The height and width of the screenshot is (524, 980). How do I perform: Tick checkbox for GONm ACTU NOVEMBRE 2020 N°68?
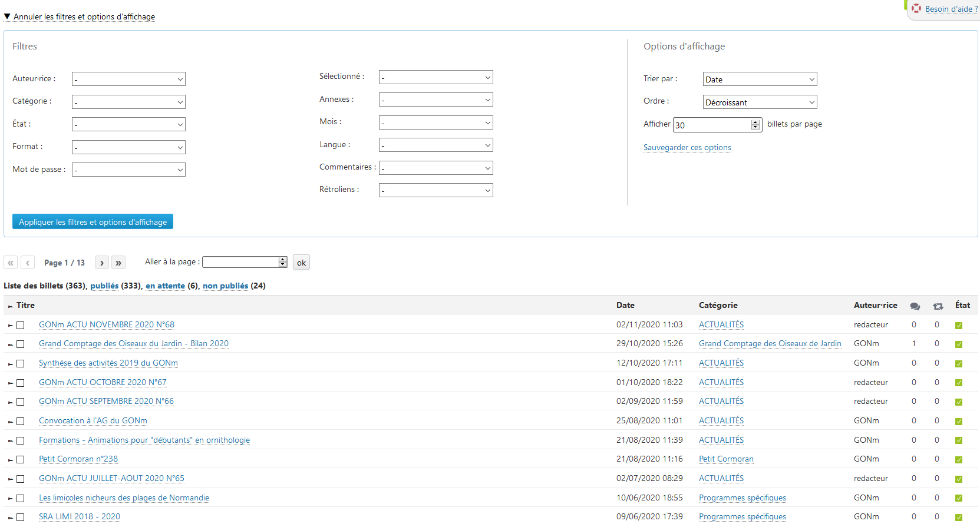coord(21,326)
